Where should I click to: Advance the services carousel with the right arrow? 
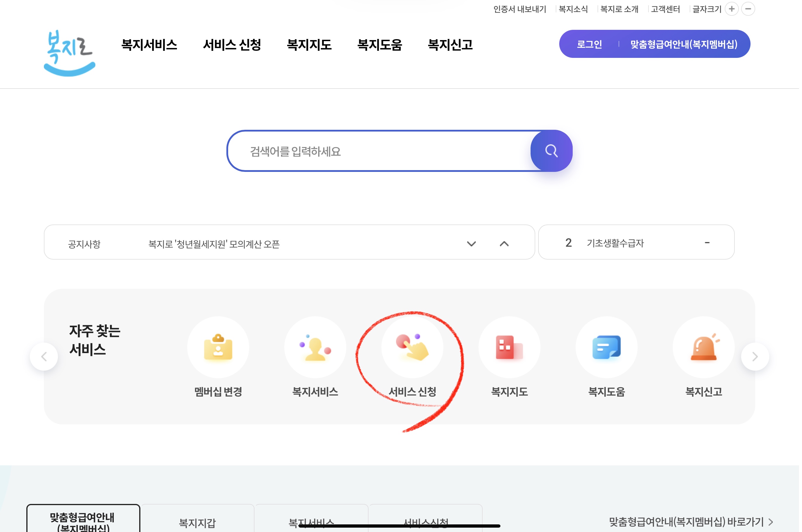coord(755,356)
